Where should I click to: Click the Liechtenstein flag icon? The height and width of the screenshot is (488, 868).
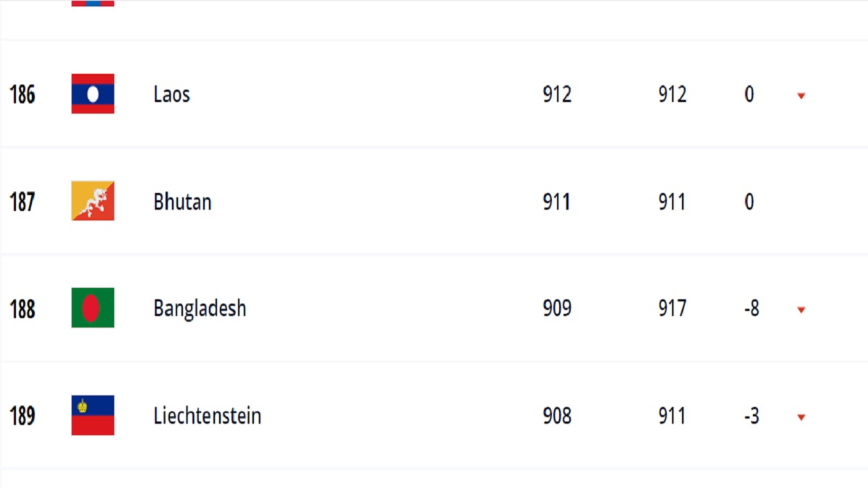[x=93, y=416]
